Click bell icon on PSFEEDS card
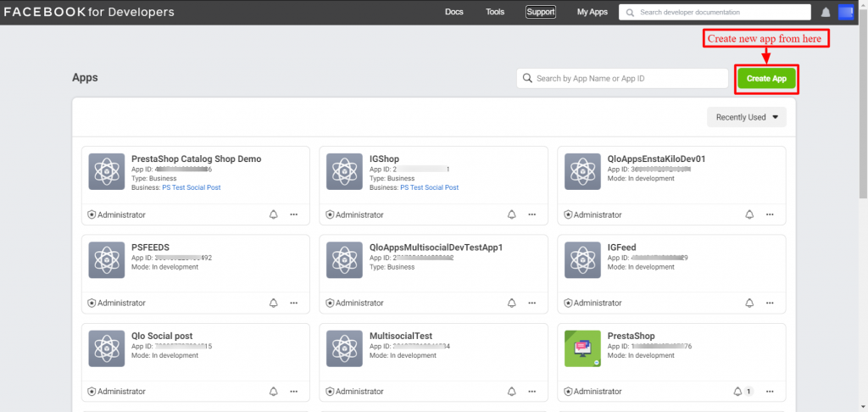This screenshot has height=412, width=868. pos(274,303)
